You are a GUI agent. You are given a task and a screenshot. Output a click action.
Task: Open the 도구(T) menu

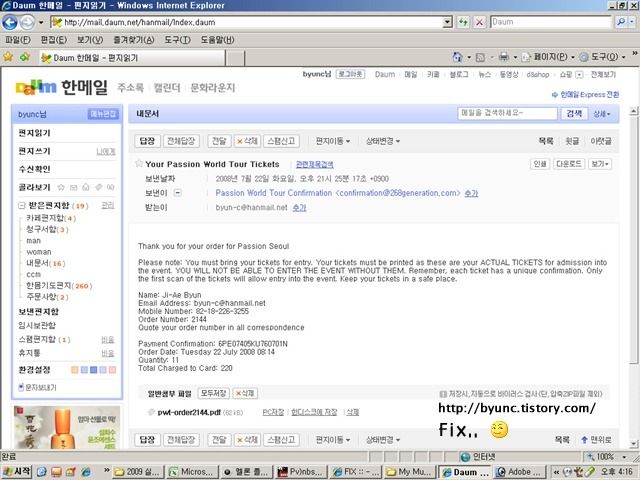coord(177,40)
